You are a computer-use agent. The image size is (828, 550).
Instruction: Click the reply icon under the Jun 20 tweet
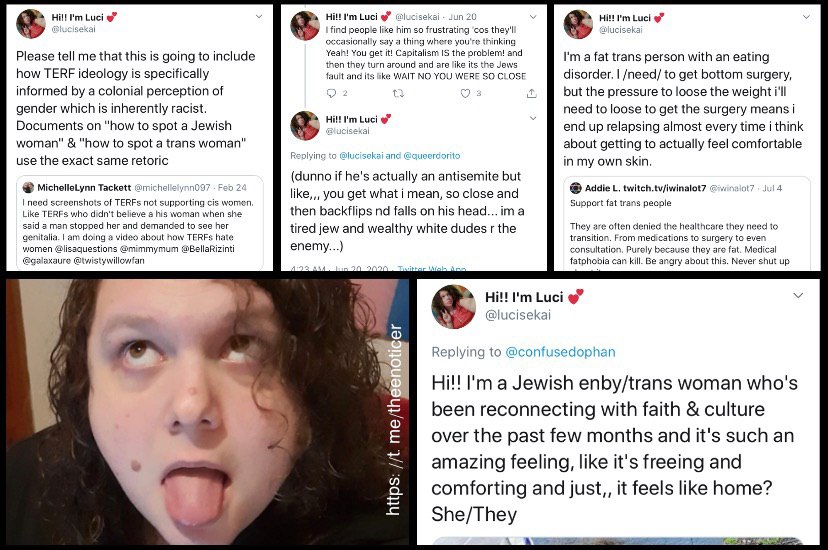(331, 93)
